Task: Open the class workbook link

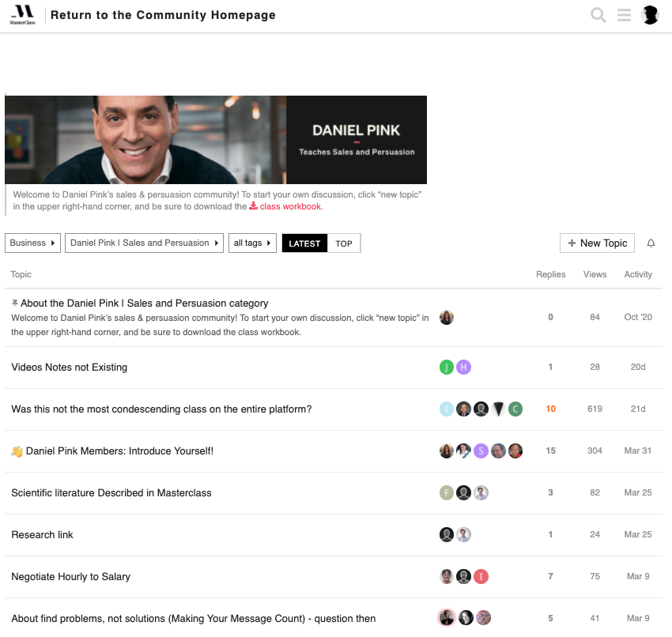Action: coord(292,206)
